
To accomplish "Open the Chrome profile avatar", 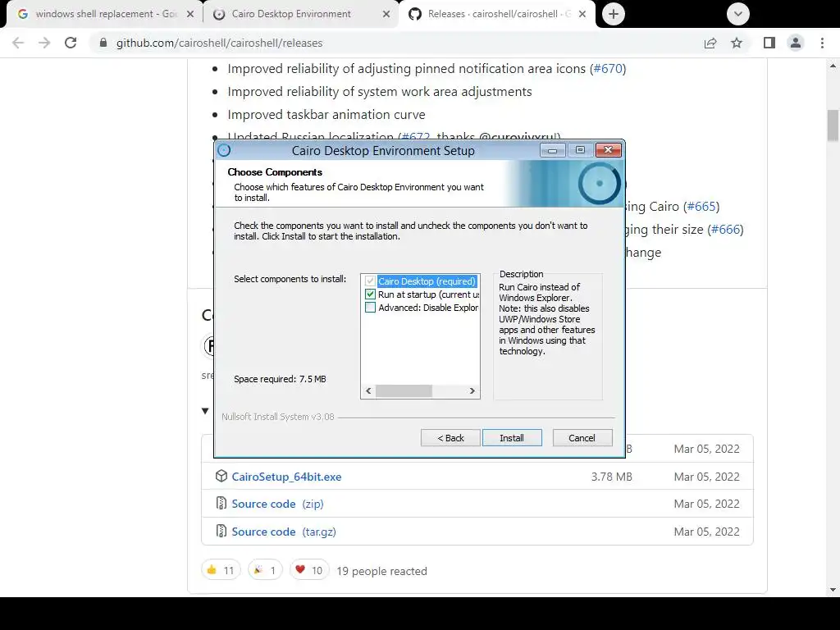I will 796,43.
